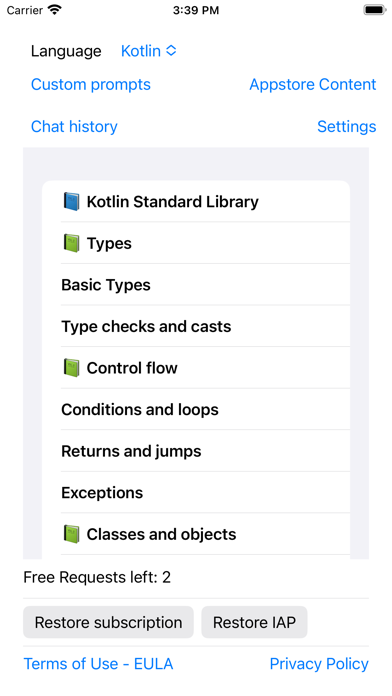This screenshot has width=392, height=696.
Task: Tap the Restore IAP button
Action: coord(254,622)
